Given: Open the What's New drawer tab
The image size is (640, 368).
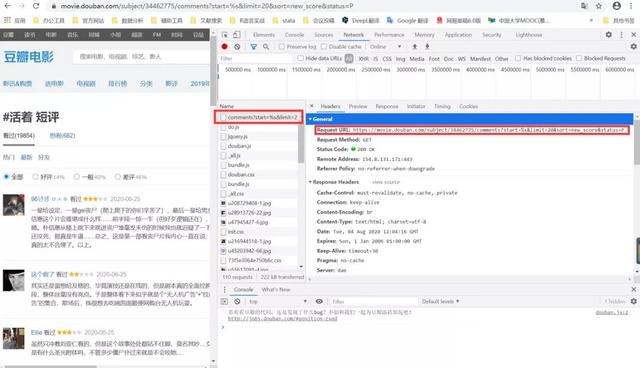Looking at the screenshot, I should pyautogui.click(x=276, y=290).
